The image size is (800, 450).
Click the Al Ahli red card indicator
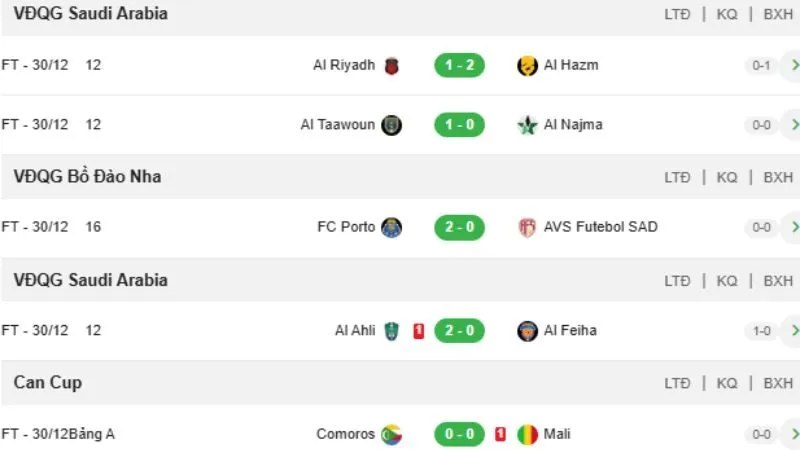point(419,331)
